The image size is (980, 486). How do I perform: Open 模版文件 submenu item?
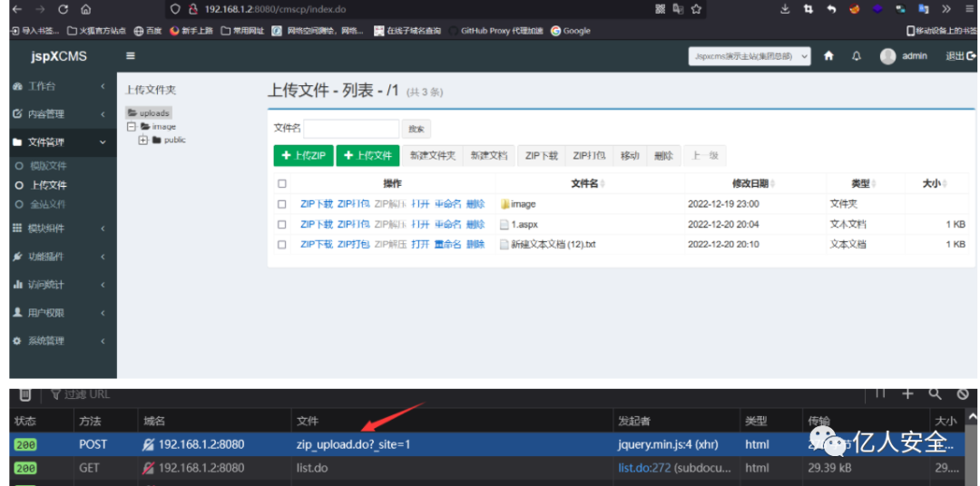click(x=48, y=166)
